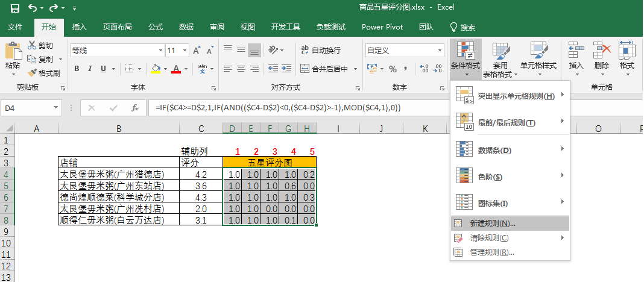Switch to the Power Pivot tab
The image size is (644, 282).
382,27
